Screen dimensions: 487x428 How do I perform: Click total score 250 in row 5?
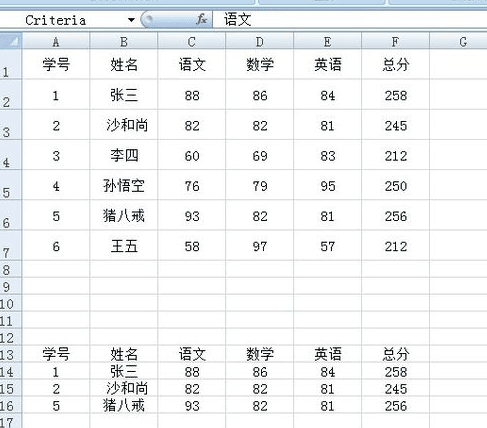pos(396,186)
